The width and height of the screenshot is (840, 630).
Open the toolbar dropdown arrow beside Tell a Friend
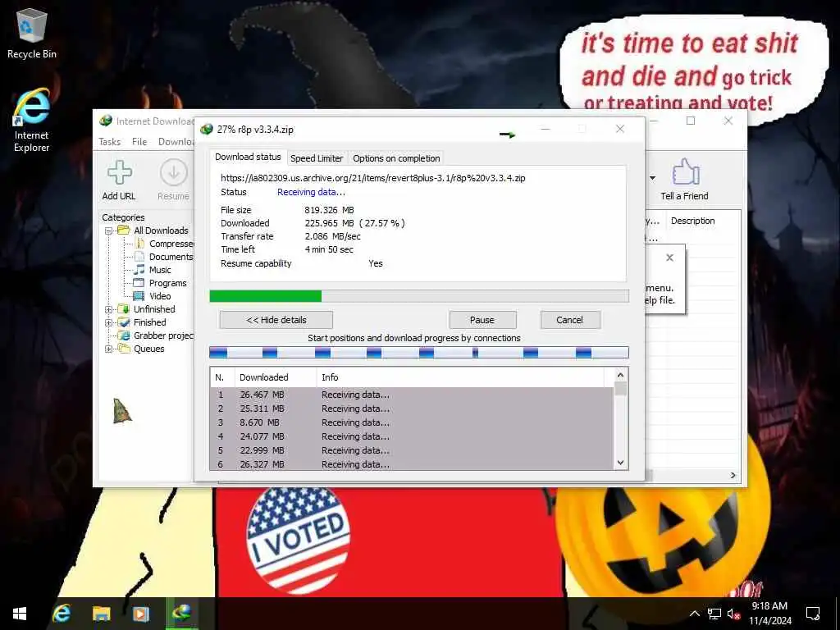click(x=652, y=178)
